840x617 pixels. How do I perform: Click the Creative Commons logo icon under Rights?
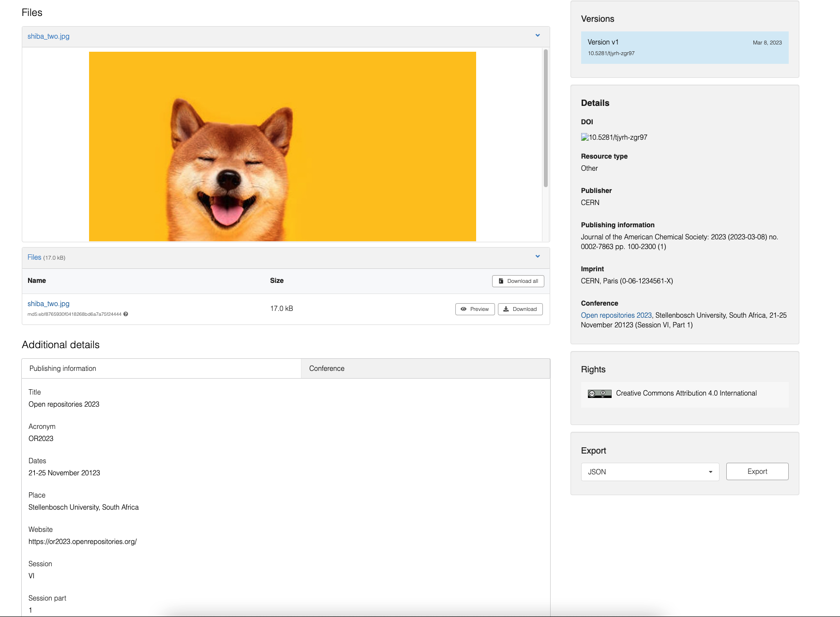point(591,394)
